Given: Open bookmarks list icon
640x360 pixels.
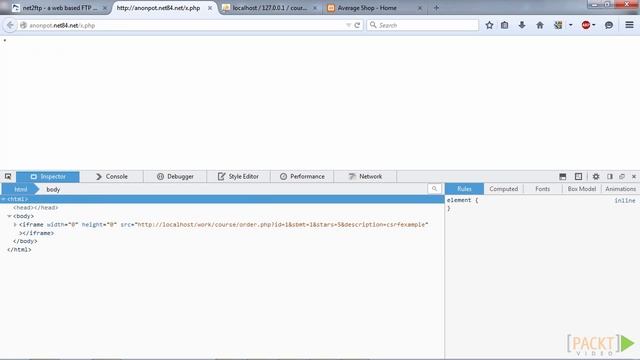Looking at the screenshot, I should coord(504,25).
